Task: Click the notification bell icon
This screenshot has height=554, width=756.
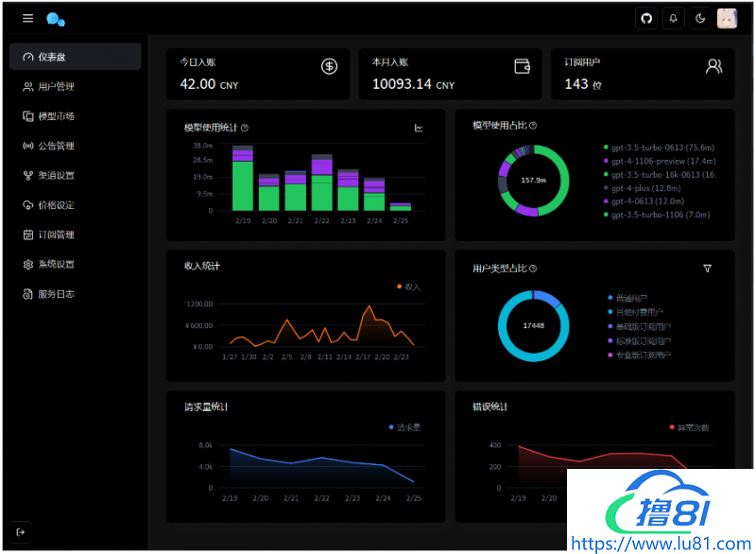Action: point(674,18)
